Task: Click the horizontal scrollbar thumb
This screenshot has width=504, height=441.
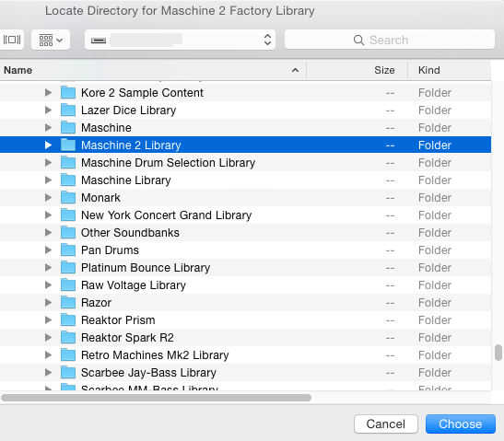Action: 157,398
